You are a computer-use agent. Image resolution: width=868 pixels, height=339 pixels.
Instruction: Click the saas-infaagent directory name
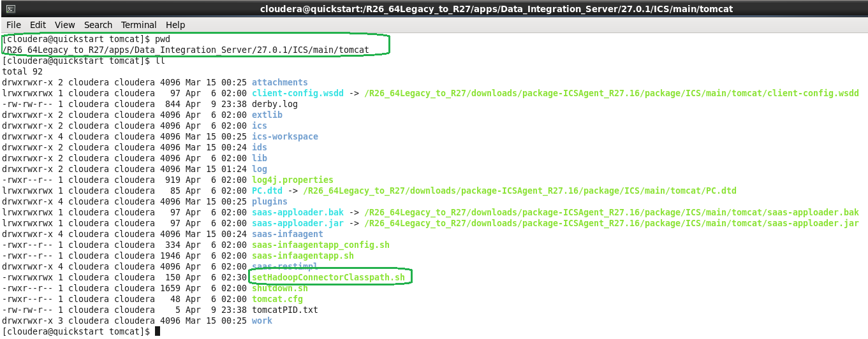288,234
